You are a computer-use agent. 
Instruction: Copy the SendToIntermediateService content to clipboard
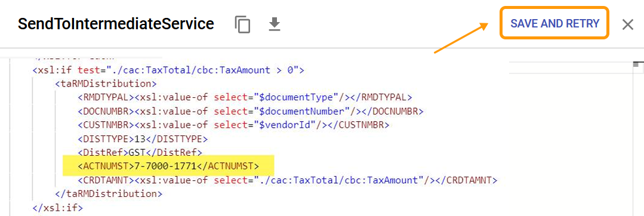[x=242, y=24]
